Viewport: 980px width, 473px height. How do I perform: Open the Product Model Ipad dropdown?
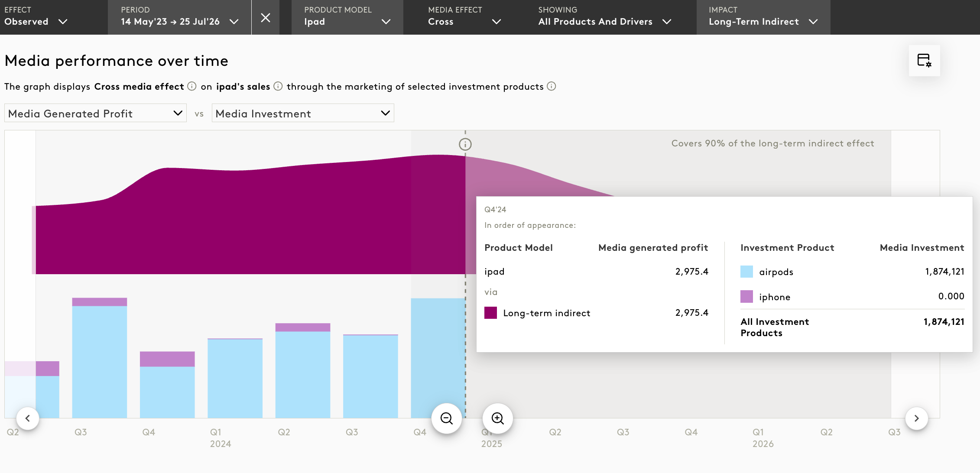[x=347, y=17]
